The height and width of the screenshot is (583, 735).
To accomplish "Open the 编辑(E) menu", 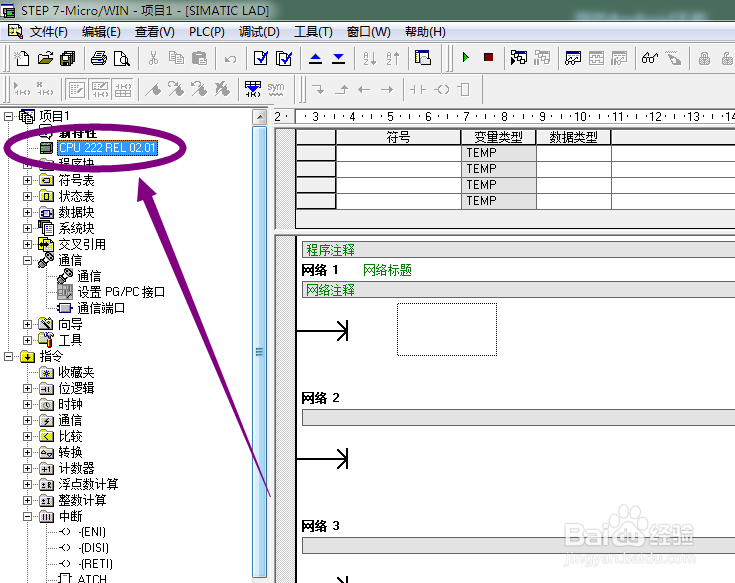I will tap(101, 32).
